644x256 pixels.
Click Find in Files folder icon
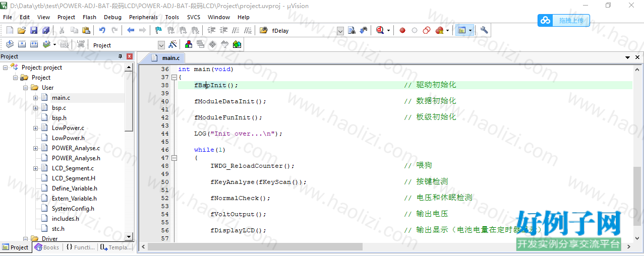click(263, 30)
